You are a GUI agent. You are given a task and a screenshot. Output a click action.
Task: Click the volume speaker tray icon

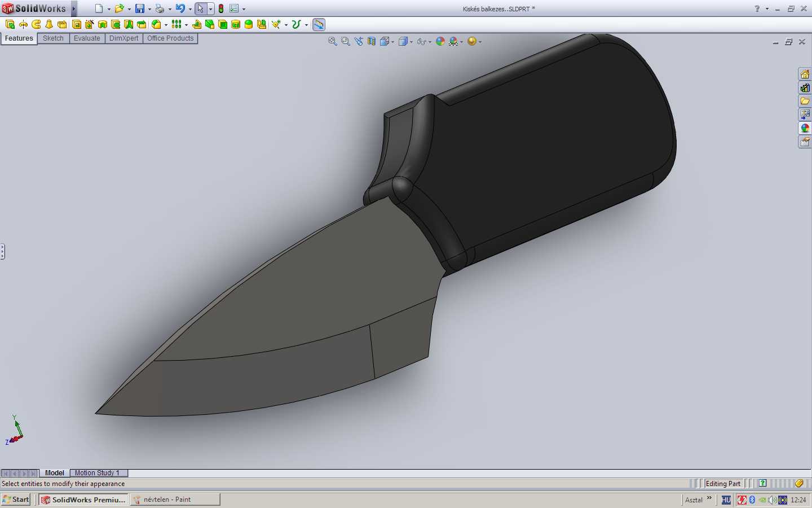tap(772, 500)
